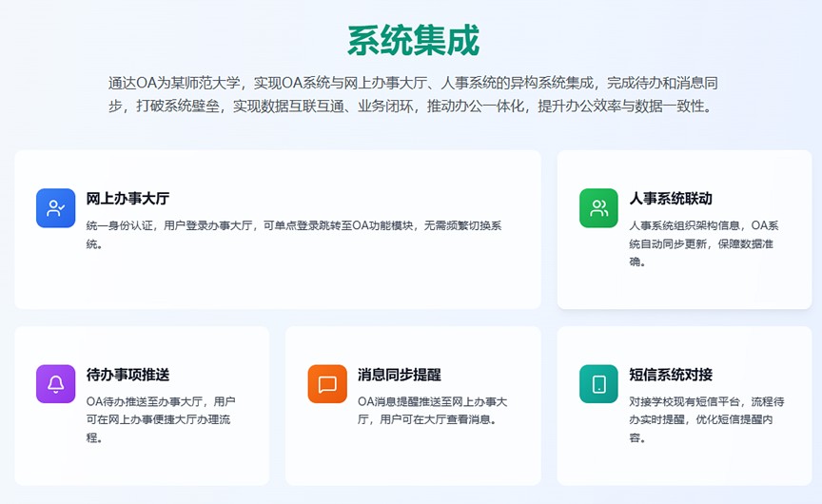Image resolution: width=822 pixels, height=504 pixels.
Task: Click the purple bell icon for 待办事项推送
Action: tap(55, 384)
